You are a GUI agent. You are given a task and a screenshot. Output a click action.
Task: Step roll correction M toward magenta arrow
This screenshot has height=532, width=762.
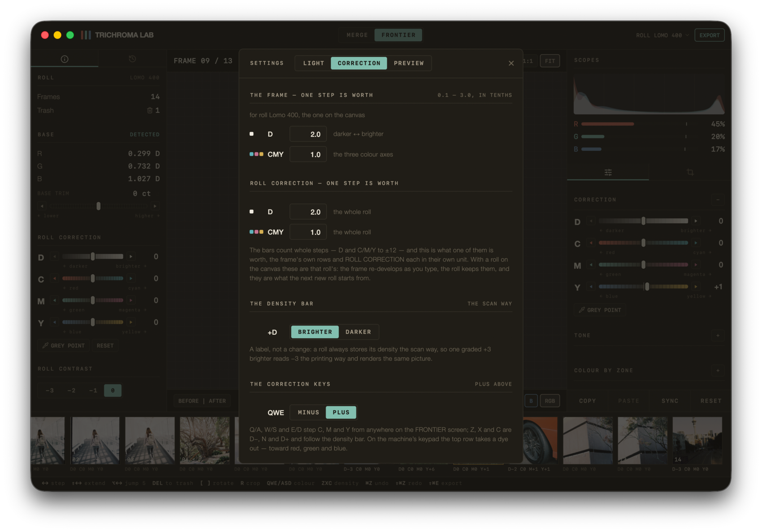[x=131, y=300]
